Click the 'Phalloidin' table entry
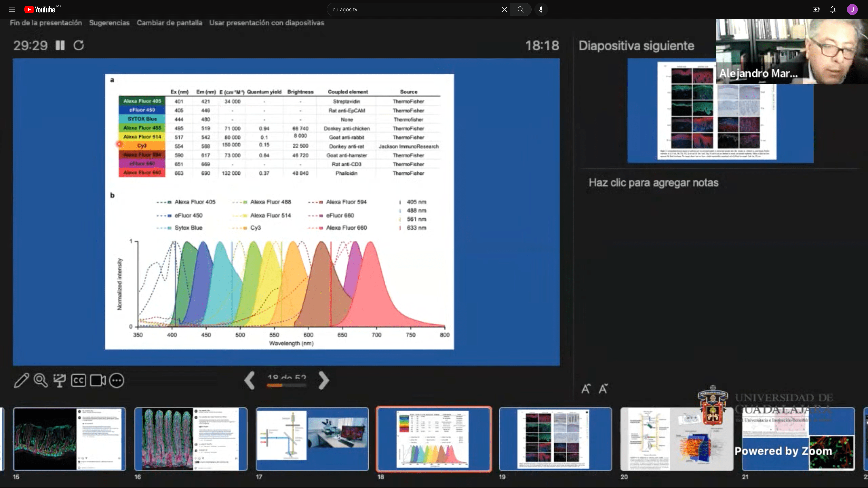The image size is (868, 488). pyautogui.click(x=346, y=173)
